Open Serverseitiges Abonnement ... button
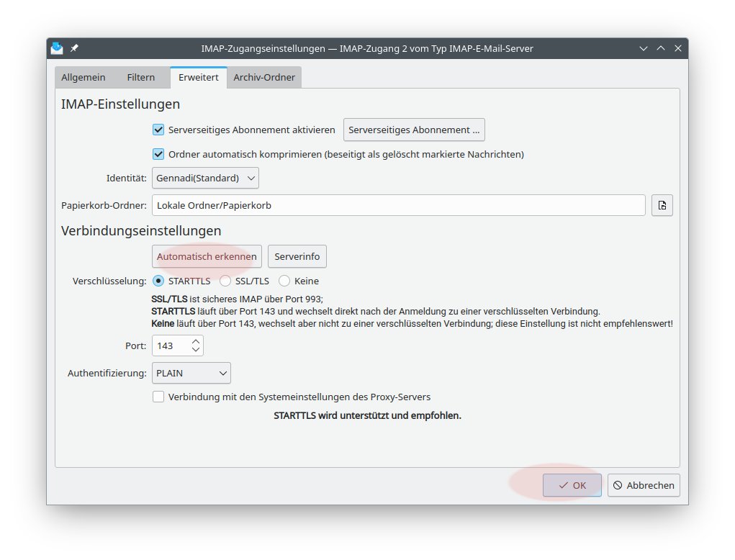The image size is (735, 560). [414, 130]
